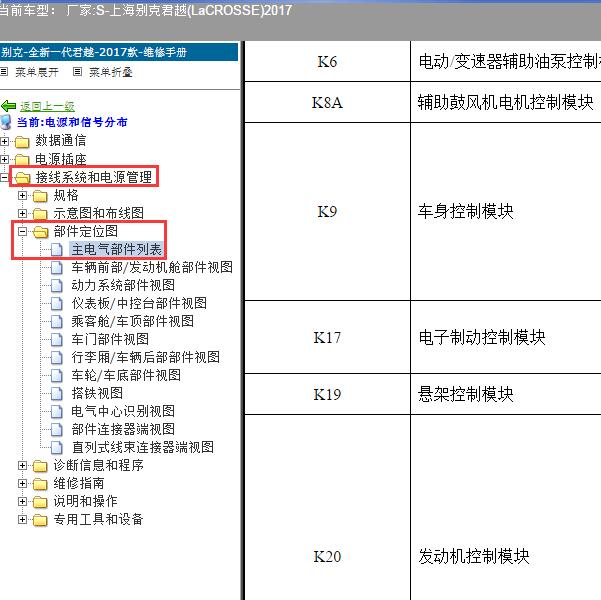
Task: Open the 仪表板/中控台部件视图 document
Action: (139, 303)
